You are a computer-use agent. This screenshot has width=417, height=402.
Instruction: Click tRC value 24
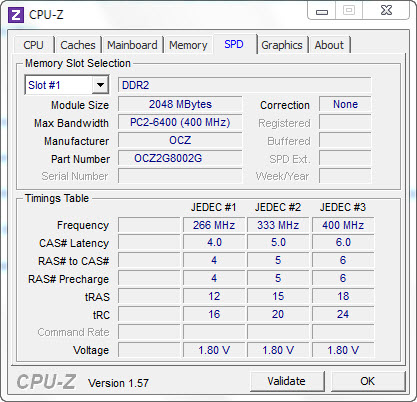pos(343,314)
